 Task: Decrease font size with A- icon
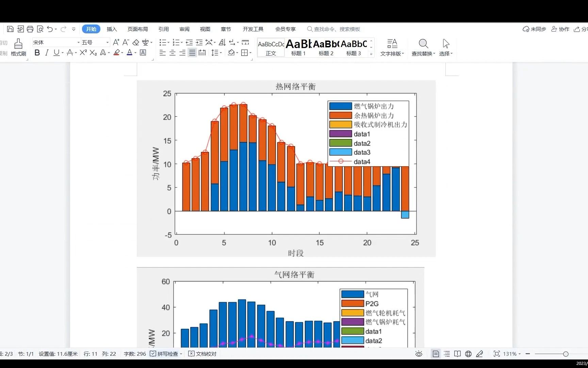[126, 42]
